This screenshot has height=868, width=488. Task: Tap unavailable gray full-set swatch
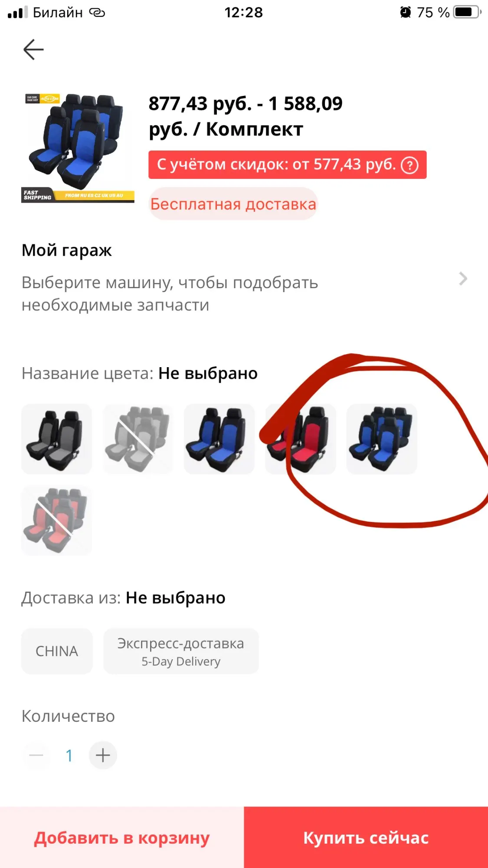tap(138, 439)
